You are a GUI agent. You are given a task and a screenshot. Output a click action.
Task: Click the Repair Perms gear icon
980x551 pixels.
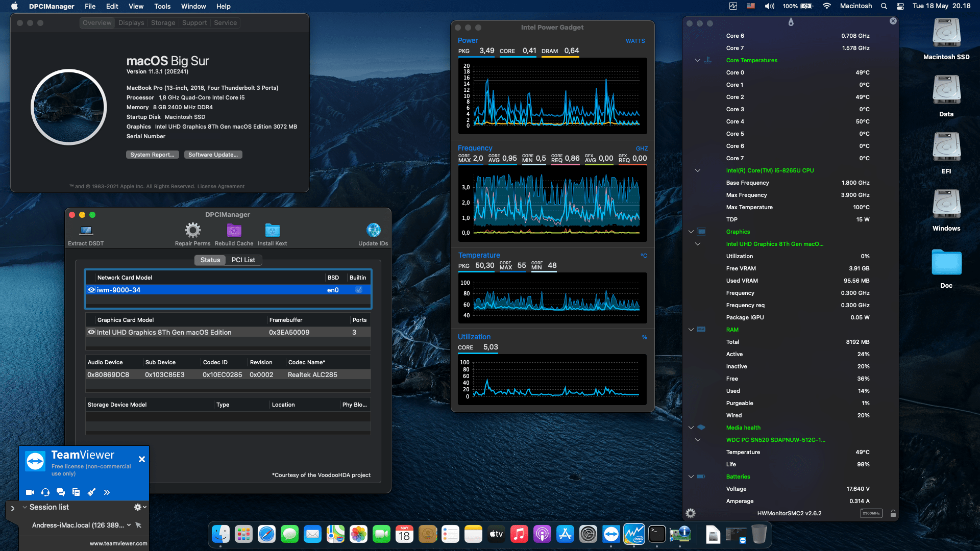pos(192,230)
